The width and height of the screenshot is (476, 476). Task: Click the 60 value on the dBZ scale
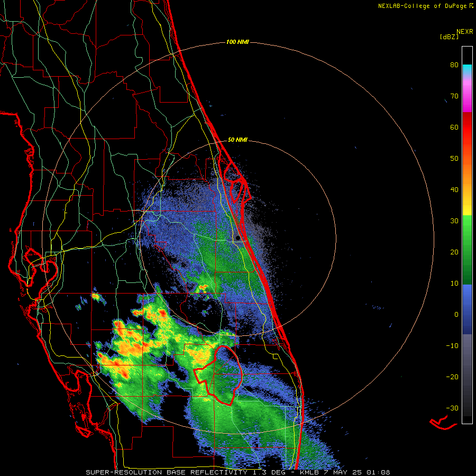pyautogui.click(x=454, y=127)
